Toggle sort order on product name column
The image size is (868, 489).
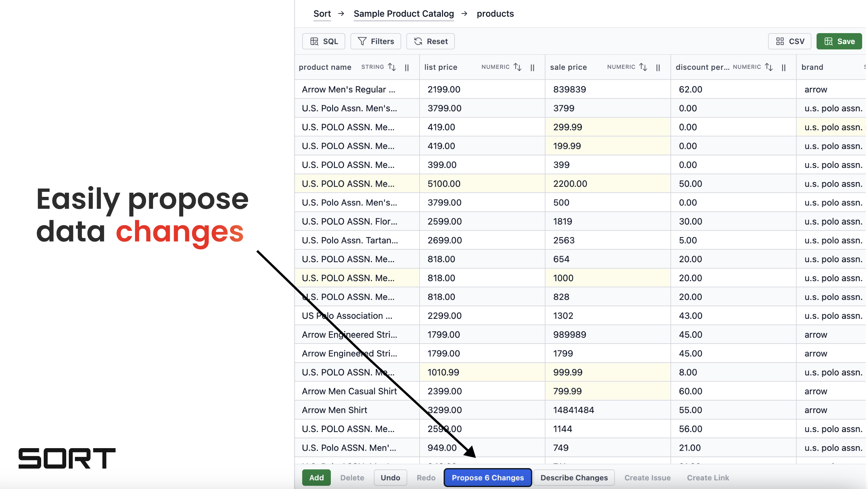(392, 66)
